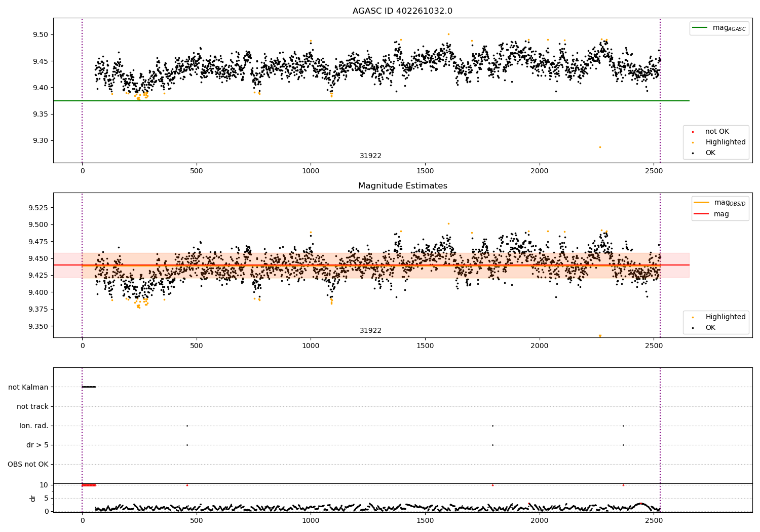This screenshot has height=532, width=760.
Task: Click the 9.375 y-axis tick label
Action: (40, 309)
